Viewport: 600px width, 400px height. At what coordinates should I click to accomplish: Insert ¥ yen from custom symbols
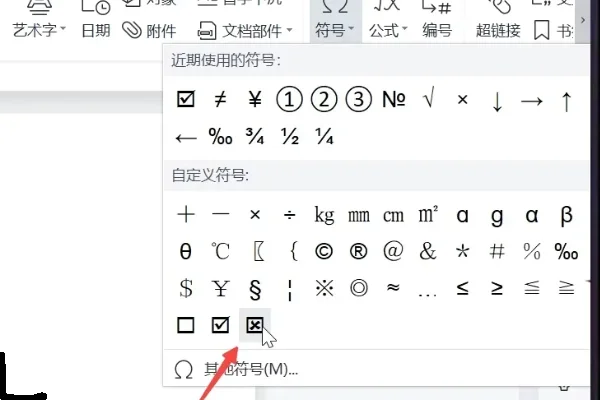(x=220, y=288)
